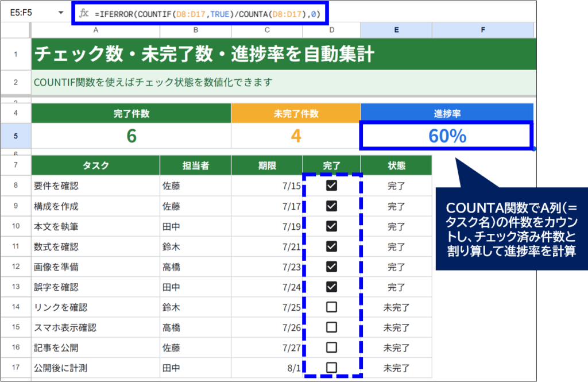Uncheck the checkbox for 本文を執筆
Screen dimensions: 588x382
[x=331, y=226]
